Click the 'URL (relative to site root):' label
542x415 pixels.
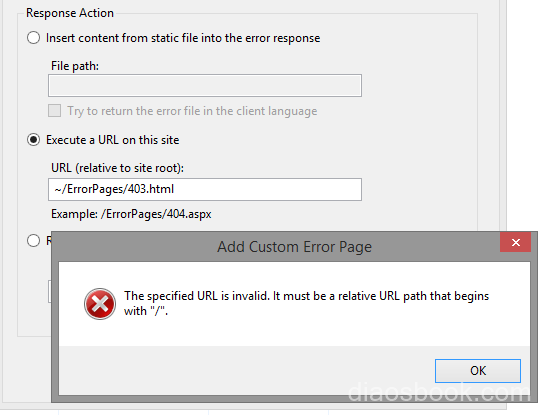point(118,168)
